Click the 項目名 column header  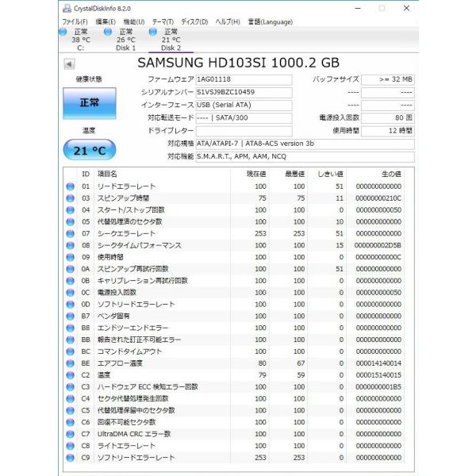click(107, 173)
